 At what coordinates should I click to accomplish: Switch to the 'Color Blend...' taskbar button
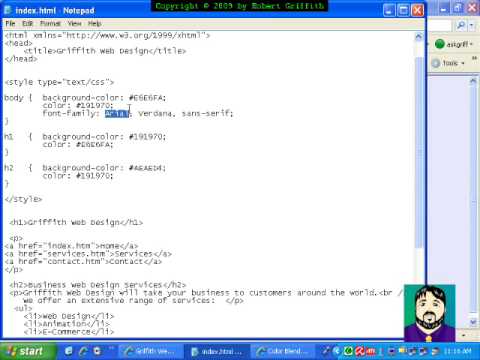[x=283, y=351]
